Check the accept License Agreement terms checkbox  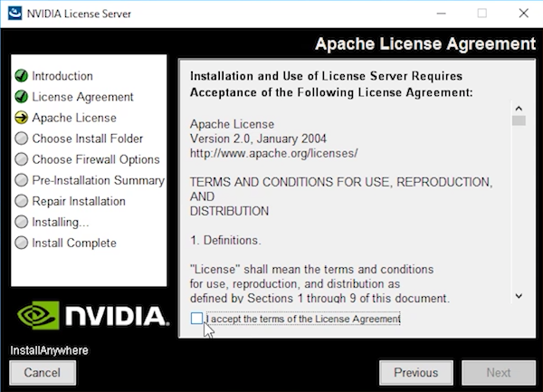point(196,319)
